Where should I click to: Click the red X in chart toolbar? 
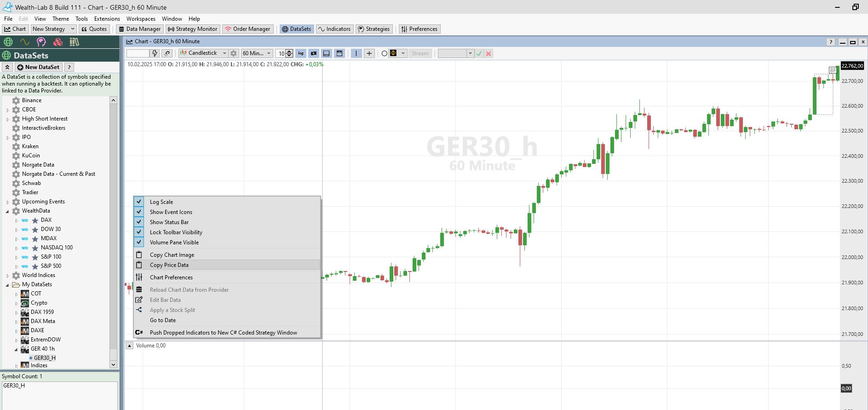489,53
